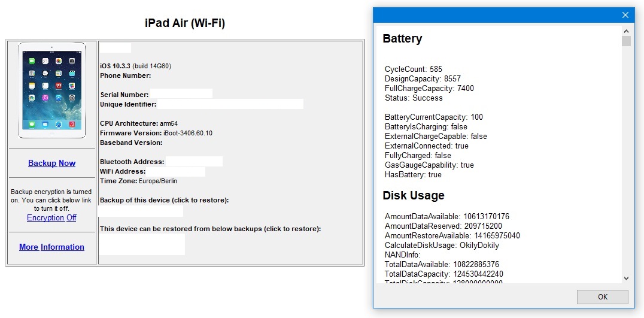Click AmountDataAvailable value line
This screenshot has height=318, width=644.
point(447,217)
